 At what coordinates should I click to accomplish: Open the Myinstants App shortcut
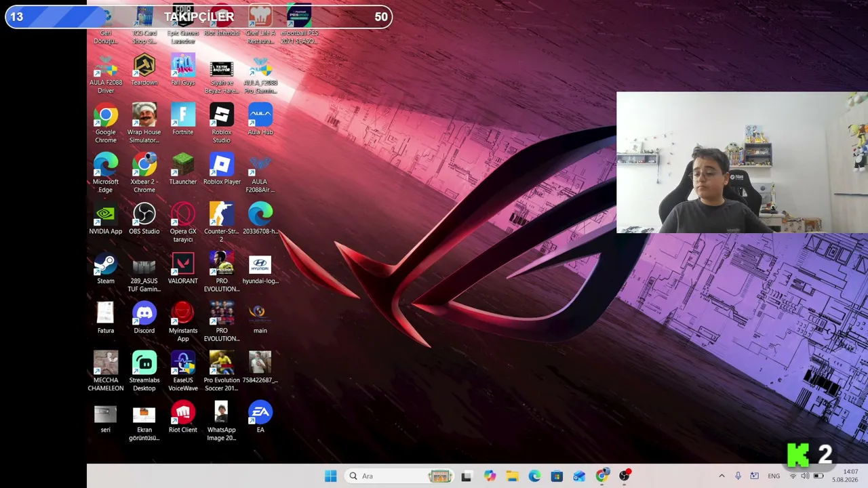(182, 322)
